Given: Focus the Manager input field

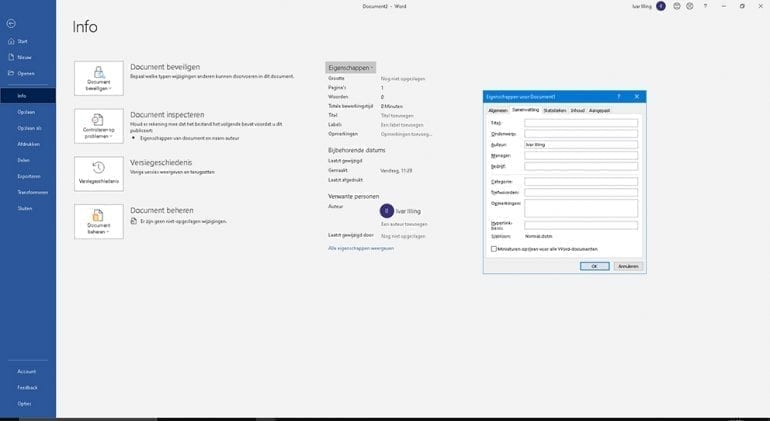Looking at the screenshot, I should [581, 155].
